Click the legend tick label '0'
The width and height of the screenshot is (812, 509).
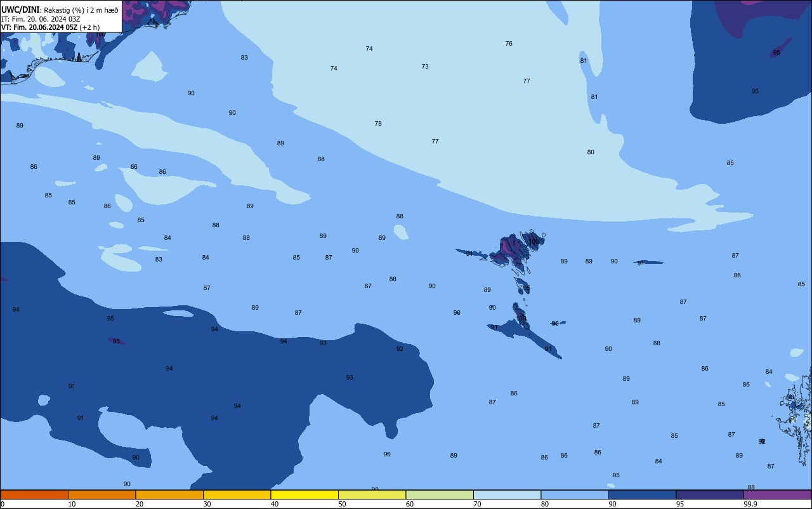pos(3,504)
